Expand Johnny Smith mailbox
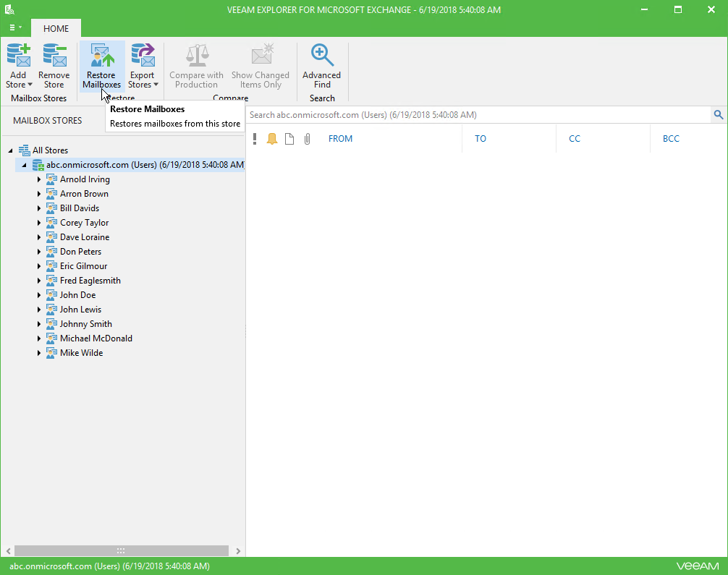 (39, 323)
